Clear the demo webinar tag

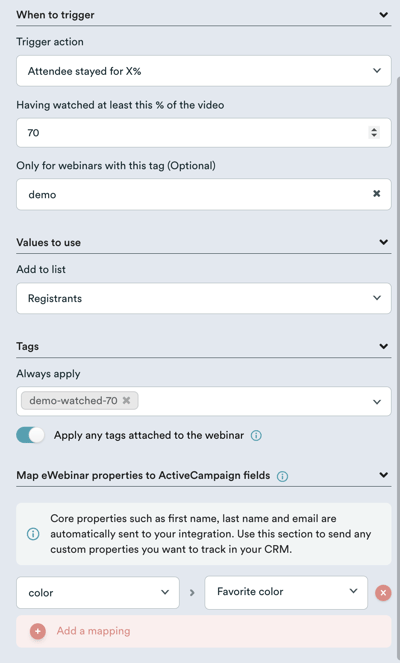pyautogui.click(x=376, y=194)
